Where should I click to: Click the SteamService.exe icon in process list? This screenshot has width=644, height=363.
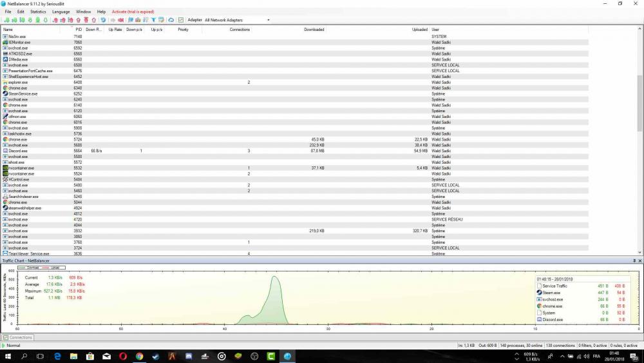click(x=5, y=93)
